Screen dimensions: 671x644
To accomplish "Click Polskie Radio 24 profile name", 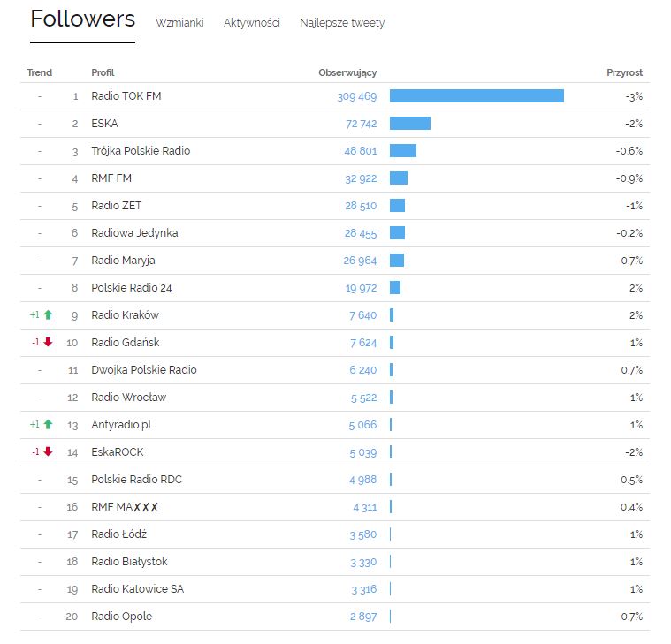I will tap(132, 288).
